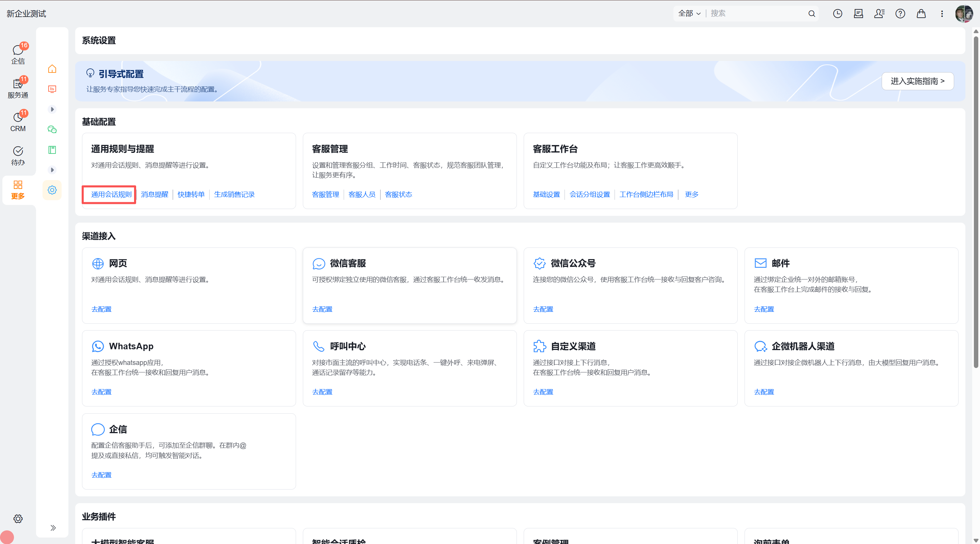
Task: Open the history clock icon in top bar
Action: click(x=837, y=14)
